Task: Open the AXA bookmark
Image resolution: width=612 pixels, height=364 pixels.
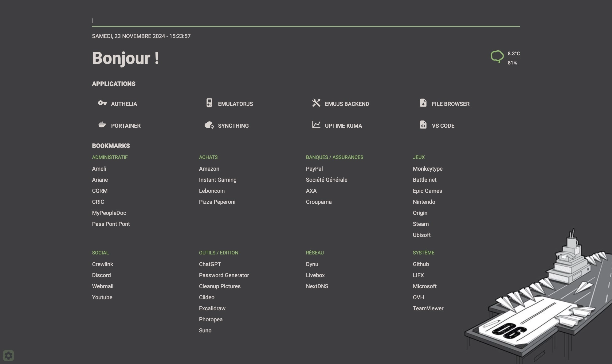Action: (311, 191)
